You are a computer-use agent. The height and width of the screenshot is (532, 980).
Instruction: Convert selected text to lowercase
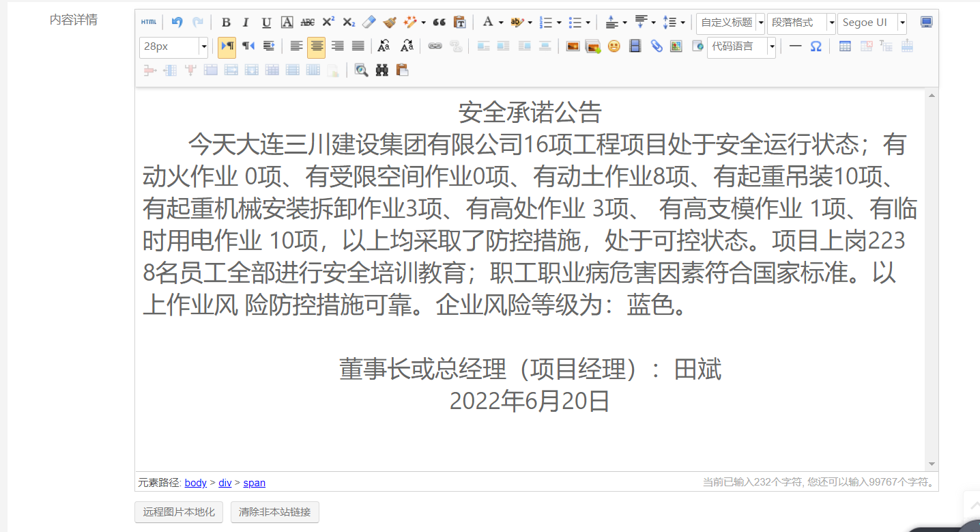[407, 46]
